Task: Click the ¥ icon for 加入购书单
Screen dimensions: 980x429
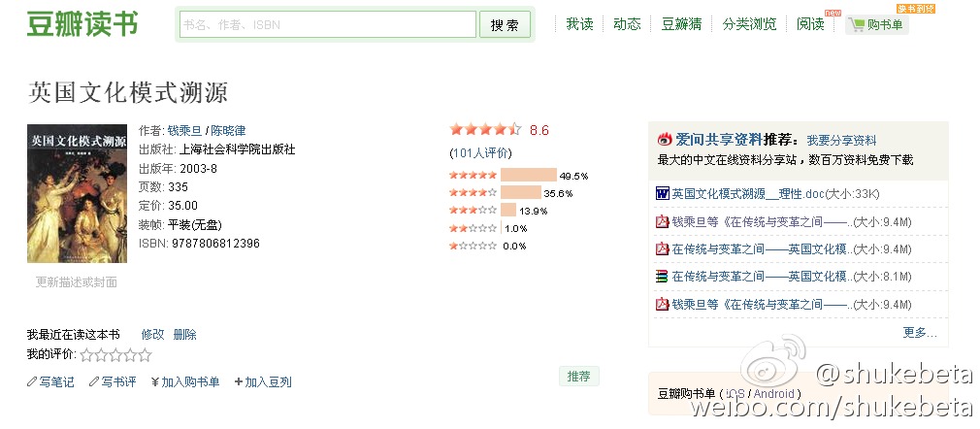Action: [x=155, y=382]
